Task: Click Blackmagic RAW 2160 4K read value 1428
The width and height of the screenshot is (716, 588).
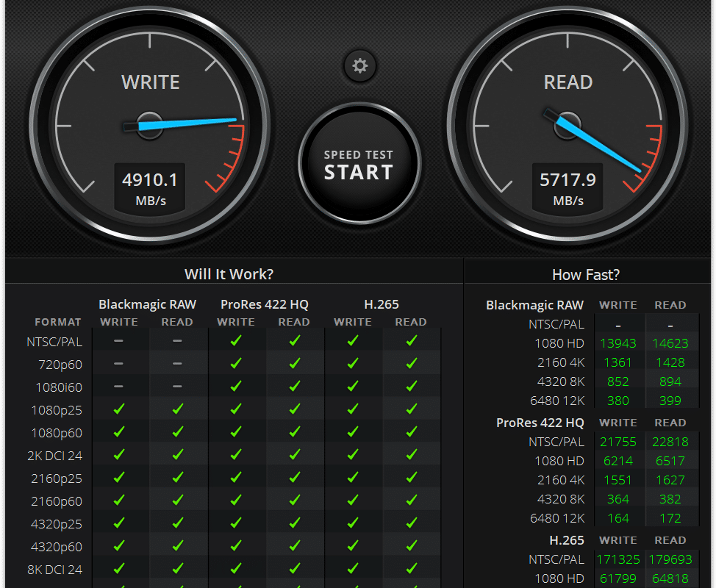Action: point(670,362)
